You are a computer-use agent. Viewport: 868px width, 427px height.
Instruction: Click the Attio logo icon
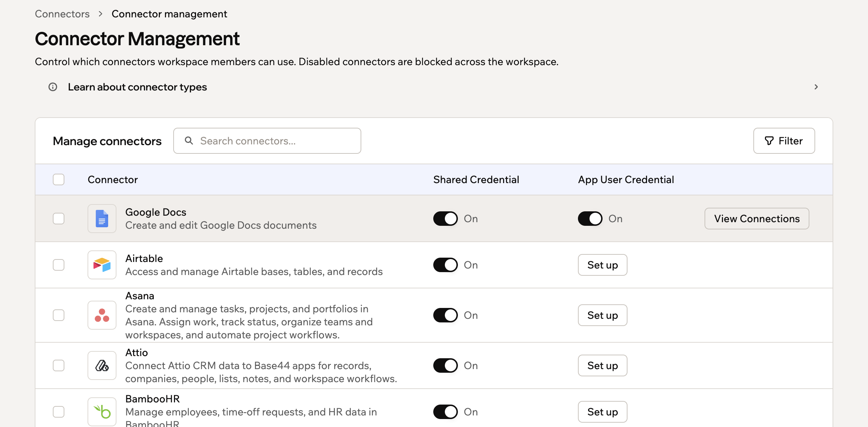tap(102, 365)
